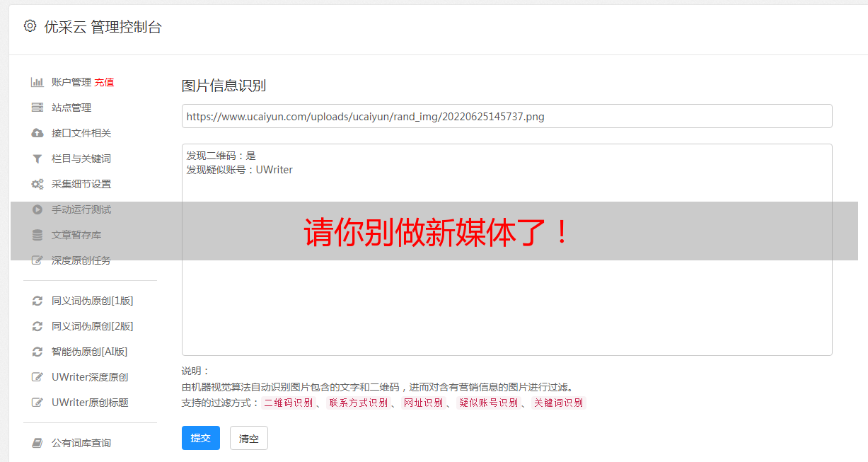
Task: Click the 网址识别 tag
Action: click(x=423, y=403)
